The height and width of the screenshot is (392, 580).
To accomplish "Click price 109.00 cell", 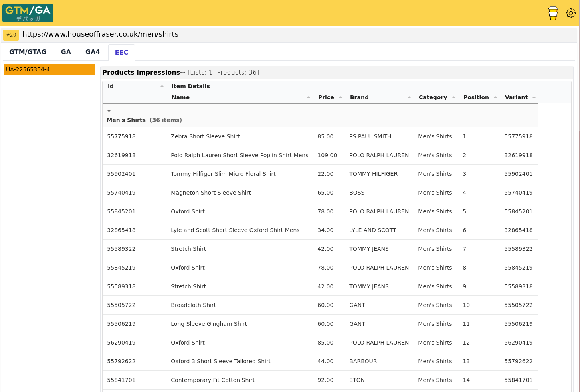I will point(327,155).
